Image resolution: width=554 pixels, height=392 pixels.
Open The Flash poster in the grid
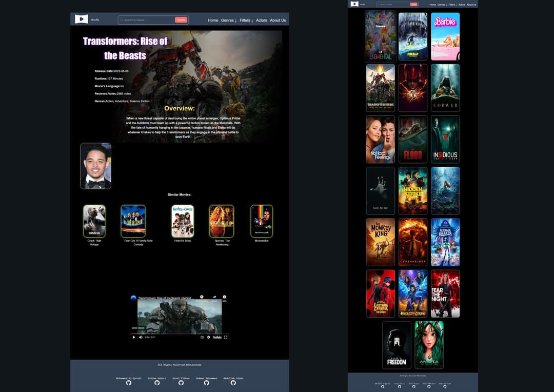(413, 88)
